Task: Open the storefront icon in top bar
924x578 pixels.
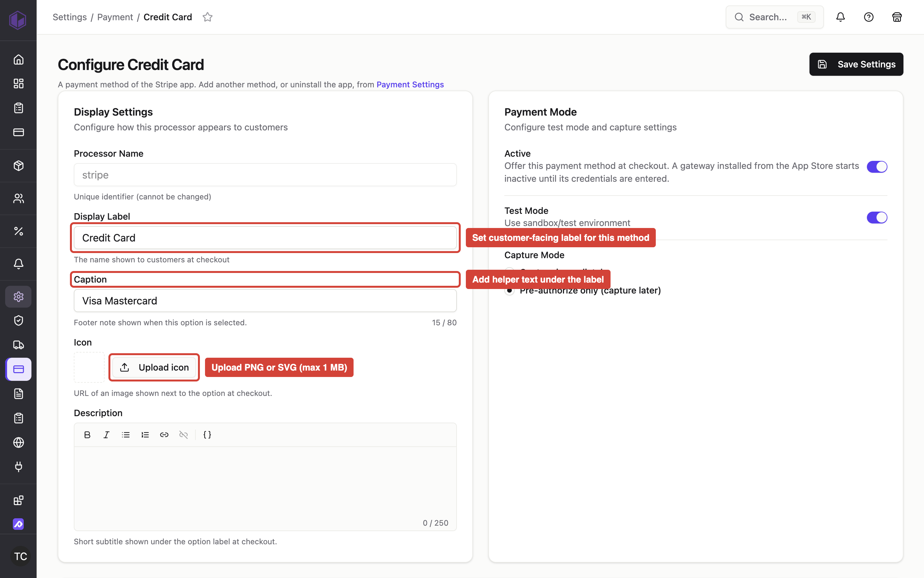Action: (x=897, y=17)
